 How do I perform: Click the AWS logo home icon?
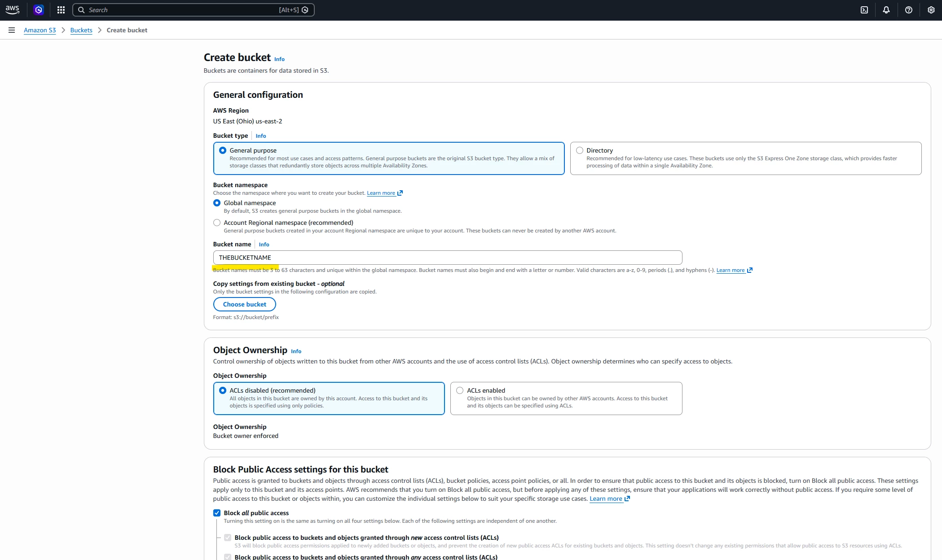12,10
